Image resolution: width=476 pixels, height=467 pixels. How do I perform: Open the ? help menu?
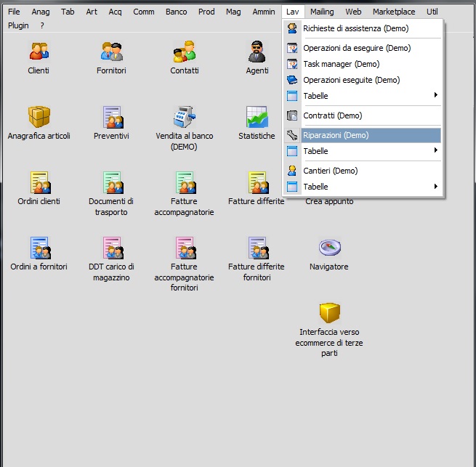[x=42, y=25]
